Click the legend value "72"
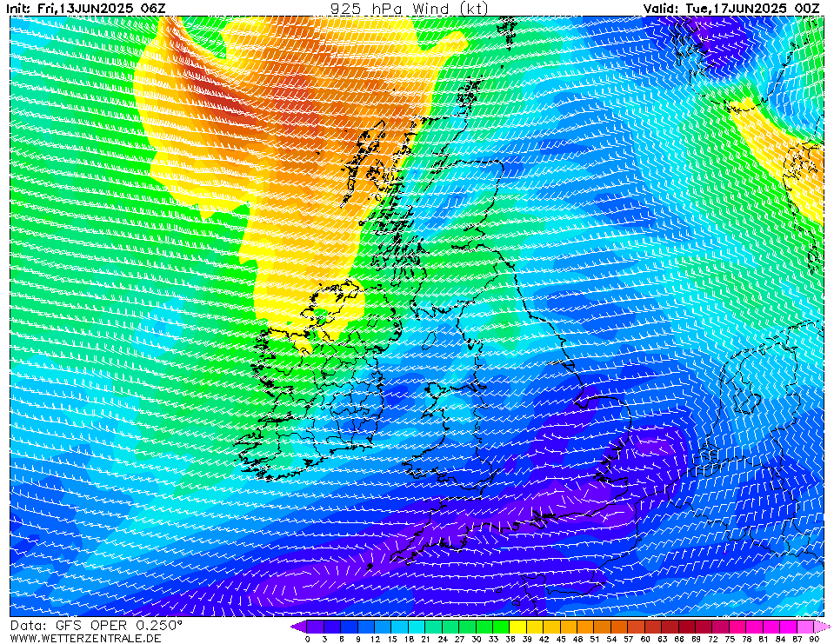This screenshot has width=834, height=644. 713,639
